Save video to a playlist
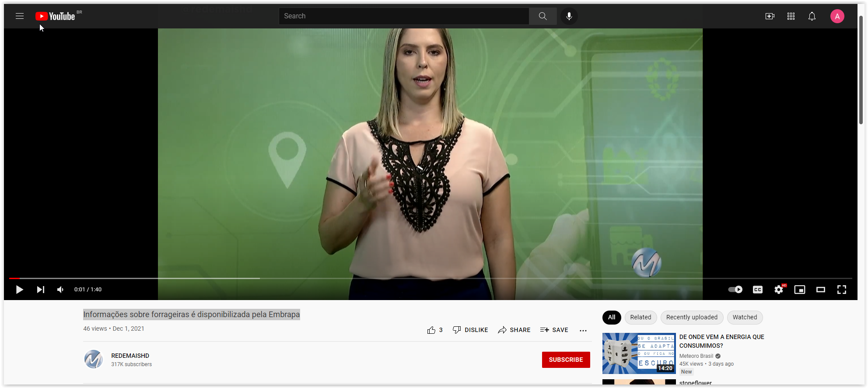This screenshot has width=868, height=388. point(554,330)
